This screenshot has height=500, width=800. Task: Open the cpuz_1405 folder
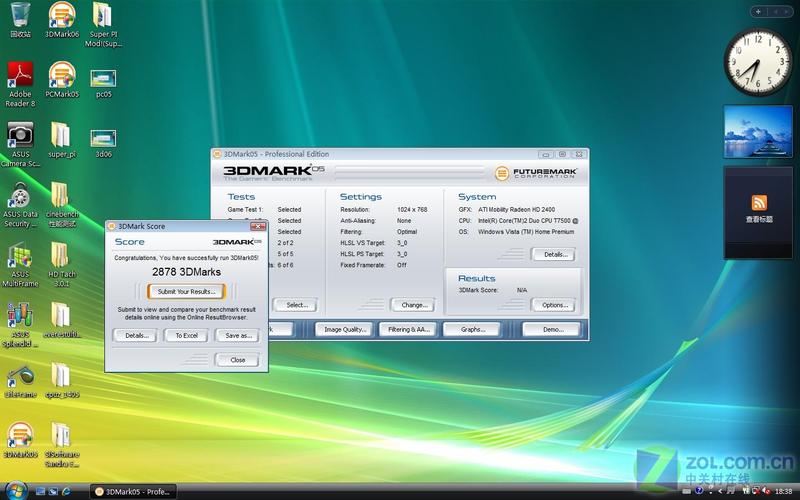click(62, 381)
